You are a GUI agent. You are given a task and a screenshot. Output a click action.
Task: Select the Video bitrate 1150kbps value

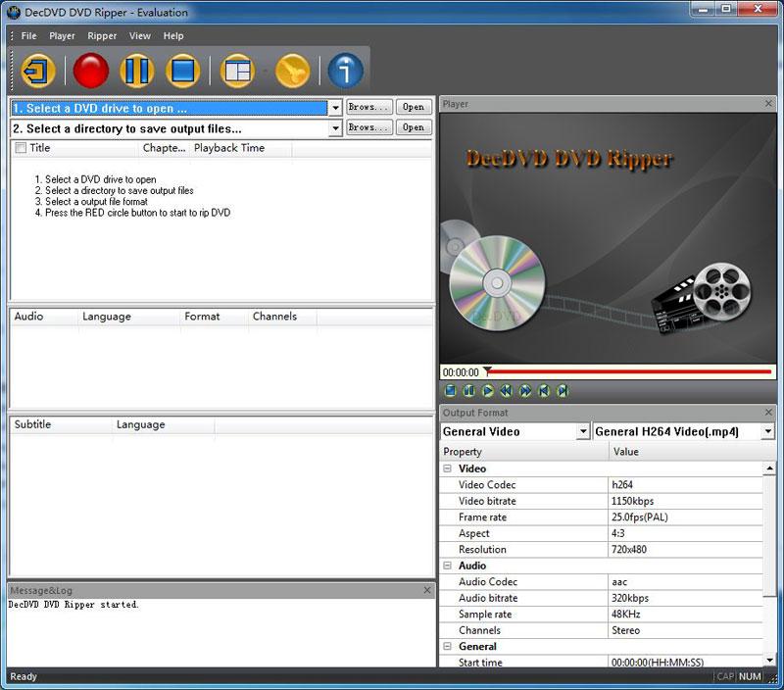click(x=685, y=501)
